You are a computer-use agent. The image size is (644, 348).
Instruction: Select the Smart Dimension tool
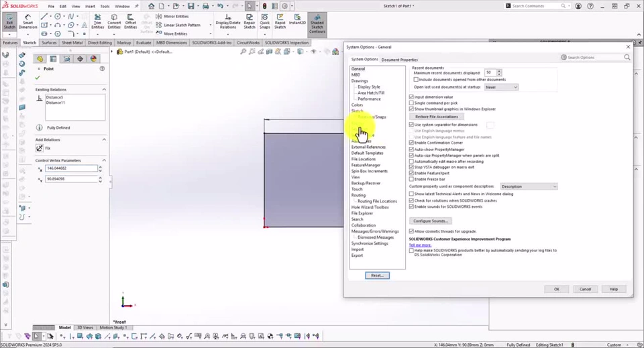(28, 21)
